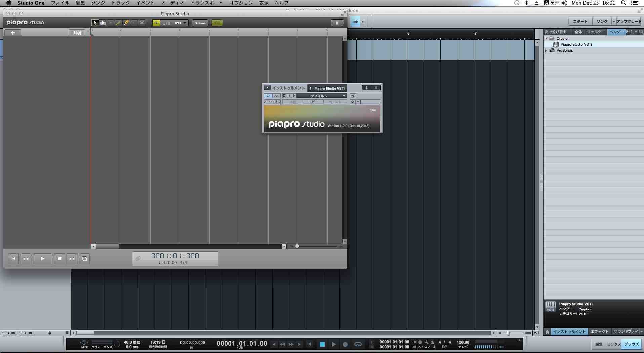
Task: Sort browser by ベンダー
Action: pyautogui.click(x=616, y=32)
